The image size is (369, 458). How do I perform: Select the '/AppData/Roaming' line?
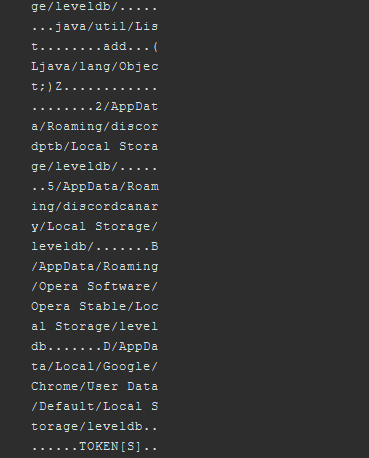pos(95,267)
